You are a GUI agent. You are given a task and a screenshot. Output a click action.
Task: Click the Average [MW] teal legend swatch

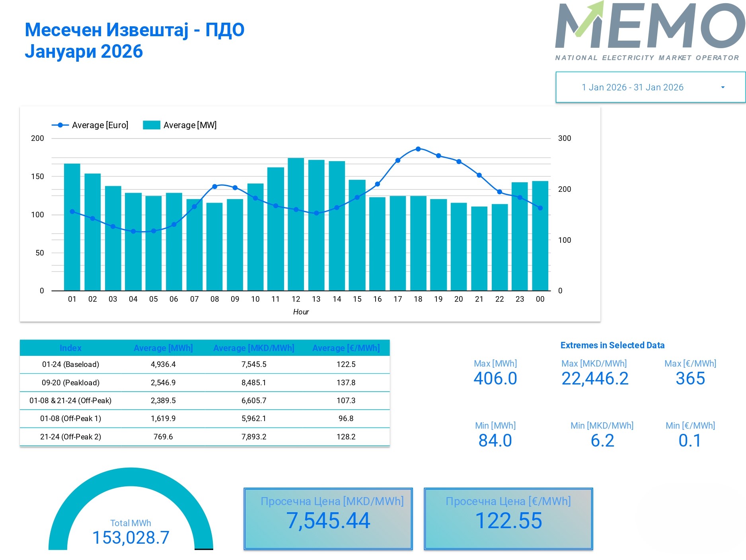[x=152, y=125]
